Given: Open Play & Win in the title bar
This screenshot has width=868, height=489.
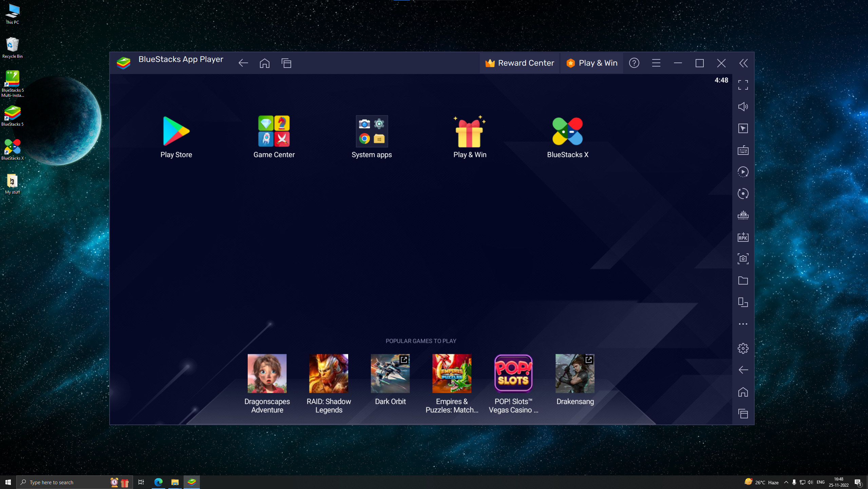Looking at the screenshot, I should (x=591, y=63).
